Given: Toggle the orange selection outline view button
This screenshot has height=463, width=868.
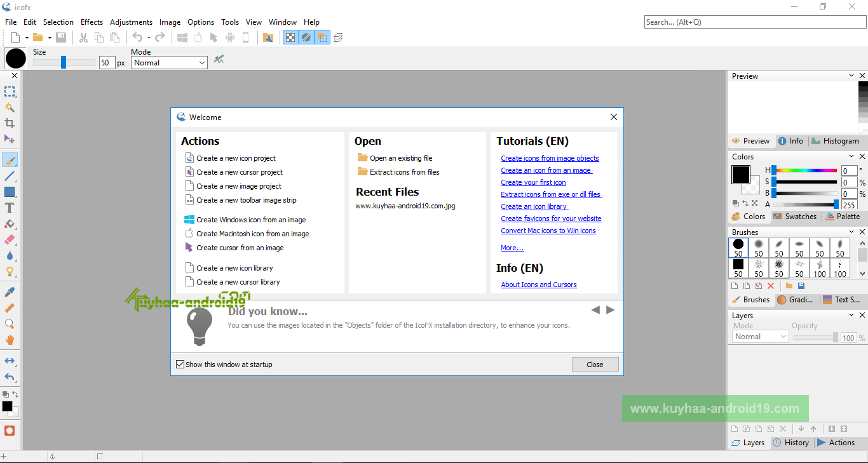Looking at the screenshot, I should (x=322, y=37).
